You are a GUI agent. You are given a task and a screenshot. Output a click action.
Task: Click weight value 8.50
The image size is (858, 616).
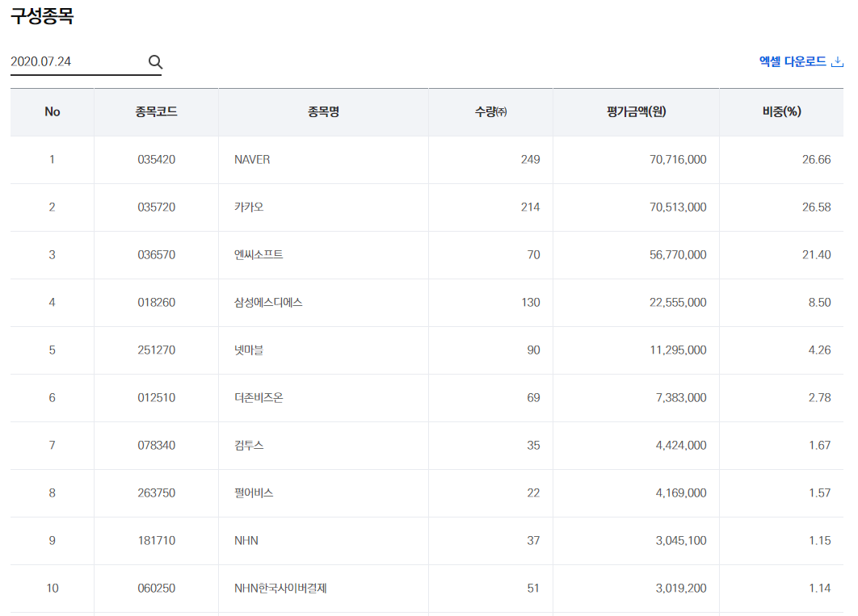[820, 302]
